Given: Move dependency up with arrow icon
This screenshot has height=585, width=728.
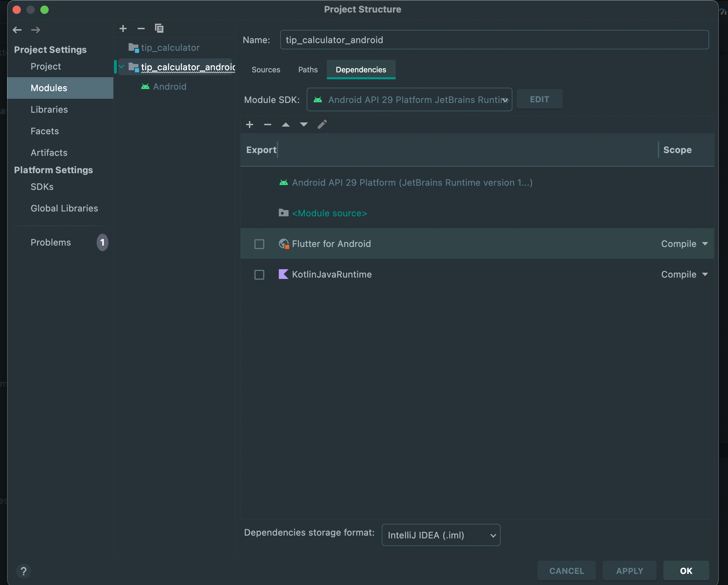Looking at the screenshot, I should 286,125.
